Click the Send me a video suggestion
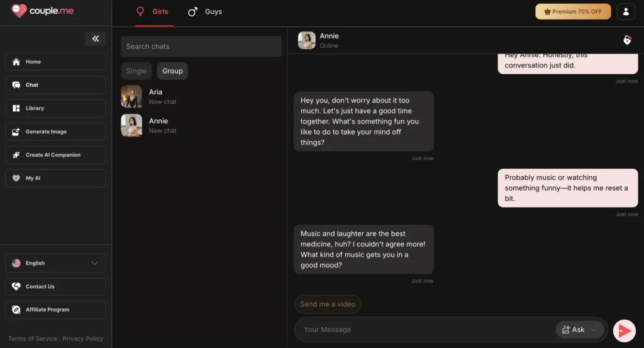This screenshot has height=348, width=644. pos(328,305)
